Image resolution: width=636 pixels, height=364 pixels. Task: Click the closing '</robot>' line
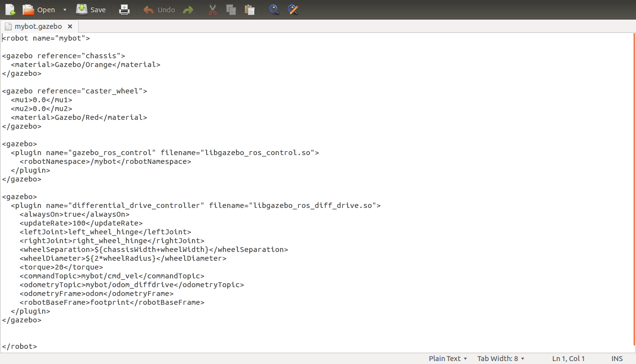click(x=20, y=346)
